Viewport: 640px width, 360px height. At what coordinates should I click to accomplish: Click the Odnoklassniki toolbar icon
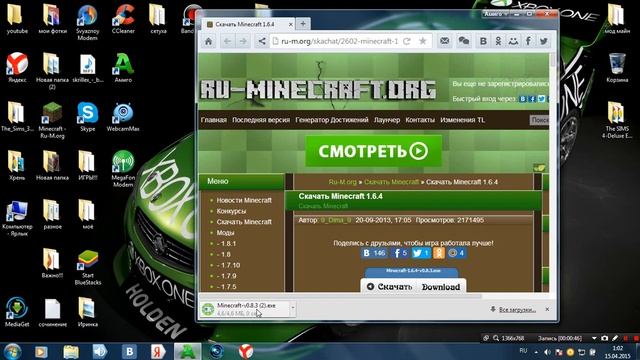coord(498,41)
